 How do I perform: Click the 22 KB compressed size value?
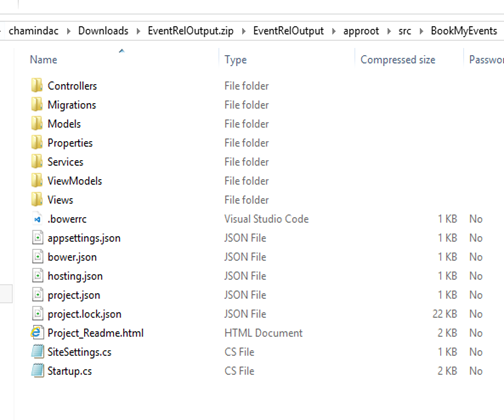445,314
